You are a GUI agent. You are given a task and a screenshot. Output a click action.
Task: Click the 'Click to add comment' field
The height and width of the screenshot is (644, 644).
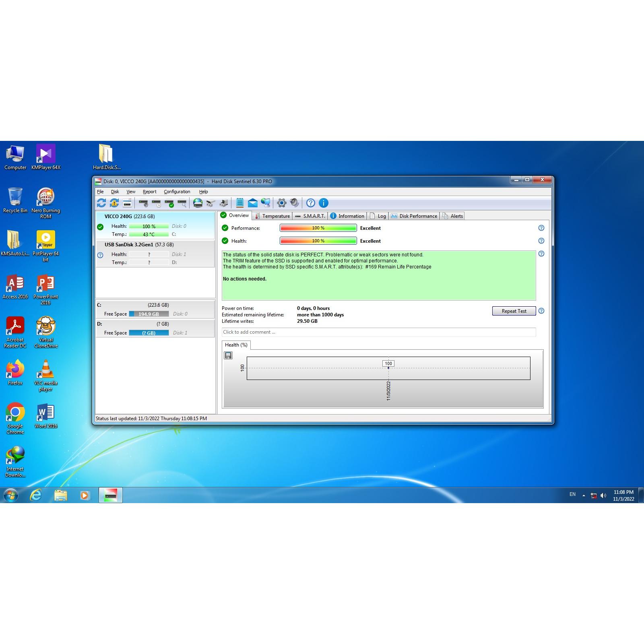378,332
